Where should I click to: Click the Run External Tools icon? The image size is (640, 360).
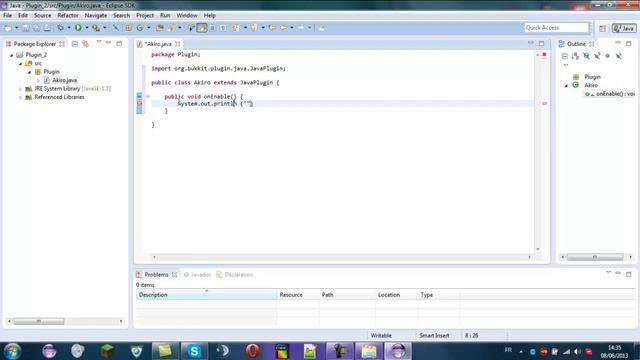(96, 28)
